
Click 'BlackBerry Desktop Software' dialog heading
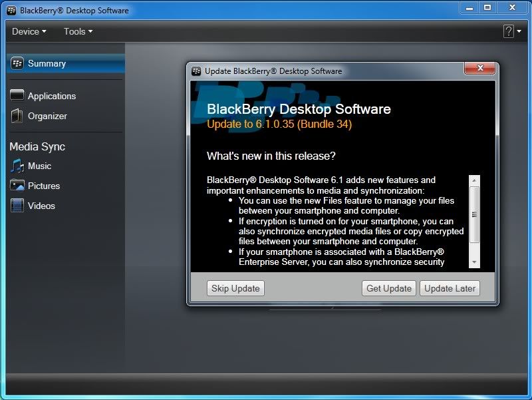point(299,109)
